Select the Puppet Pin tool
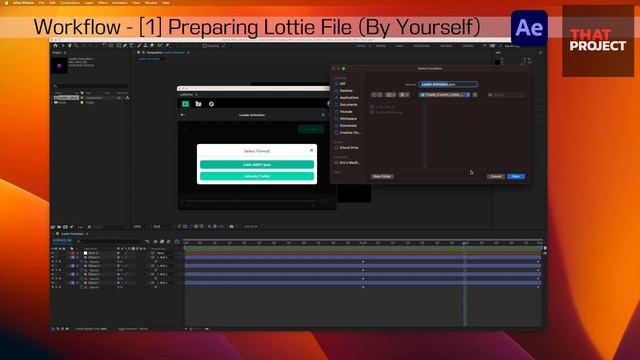Image resolution: width=640 pixels, height=360 pixels. click(167, 46)
